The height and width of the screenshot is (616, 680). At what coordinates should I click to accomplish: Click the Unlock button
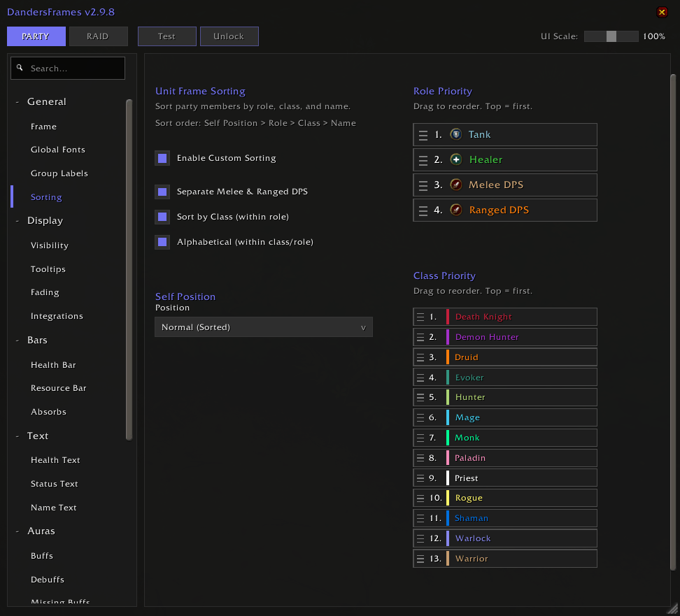click(x=229, y=36)
